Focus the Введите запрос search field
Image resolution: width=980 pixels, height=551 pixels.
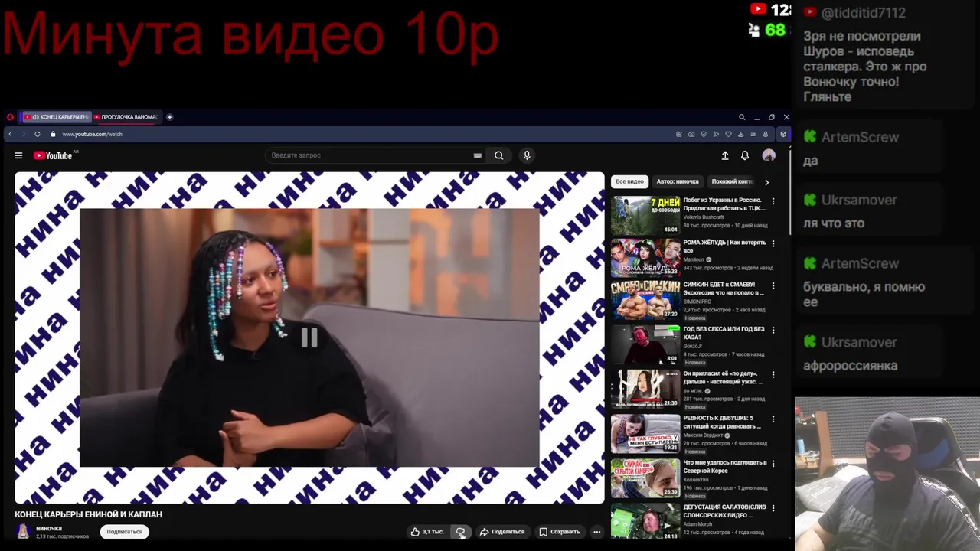(x=374, y=155)
